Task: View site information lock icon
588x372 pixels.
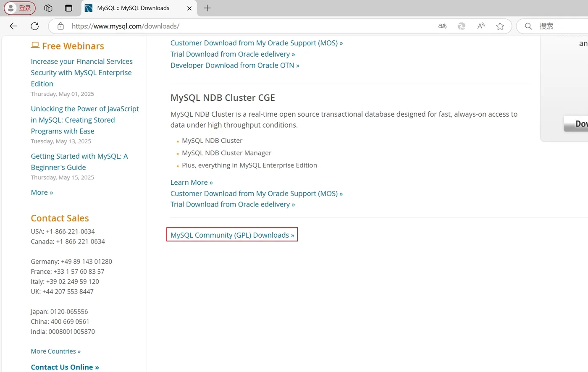Action: click(60, 26)
